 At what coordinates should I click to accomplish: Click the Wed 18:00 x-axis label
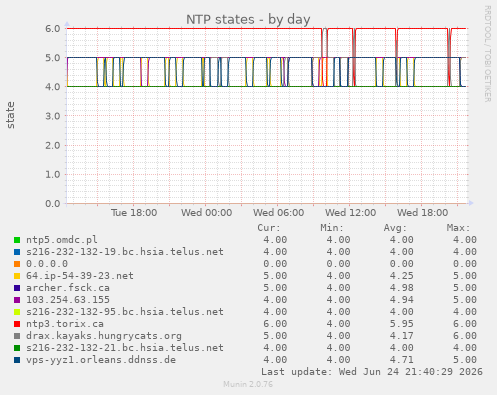[423, 213]
